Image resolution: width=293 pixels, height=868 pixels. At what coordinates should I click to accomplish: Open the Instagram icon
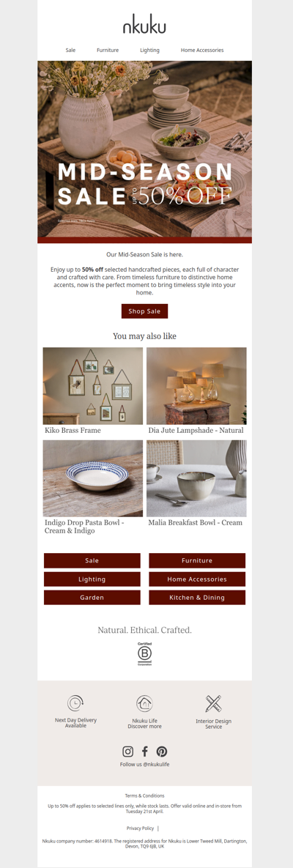point(128,752)
